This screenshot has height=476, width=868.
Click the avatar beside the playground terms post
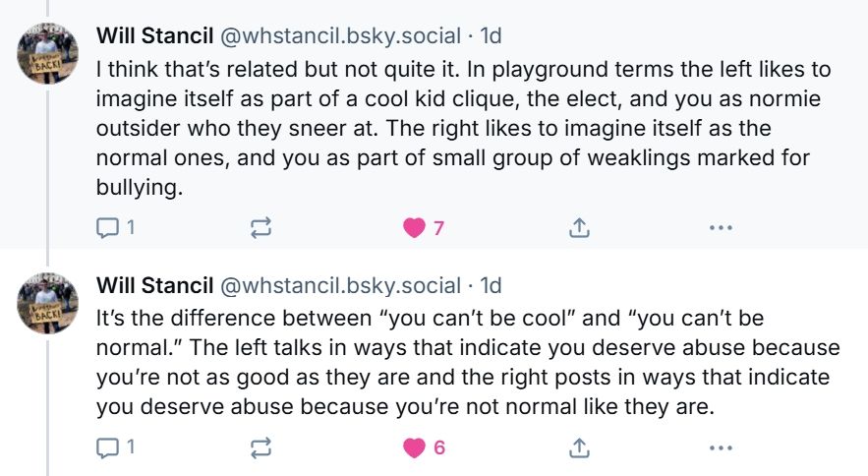point(48,54)
